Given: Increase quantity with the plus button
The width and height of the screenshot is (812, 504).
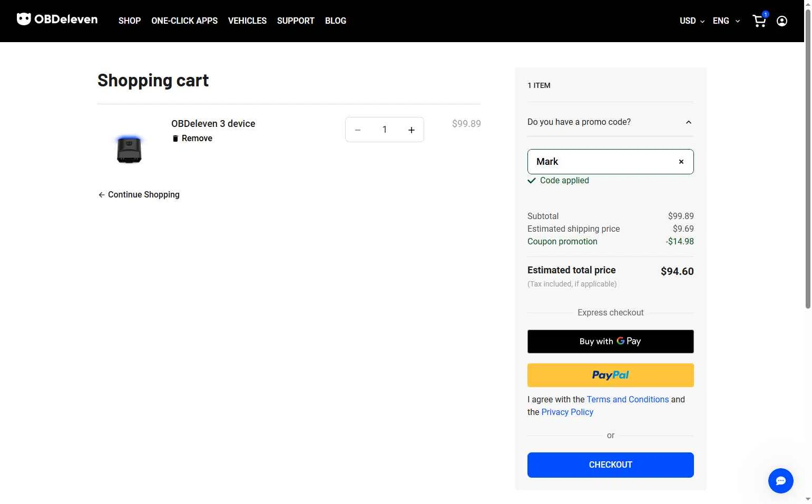Looking at the screenshot, I should [x=412, y=130].
